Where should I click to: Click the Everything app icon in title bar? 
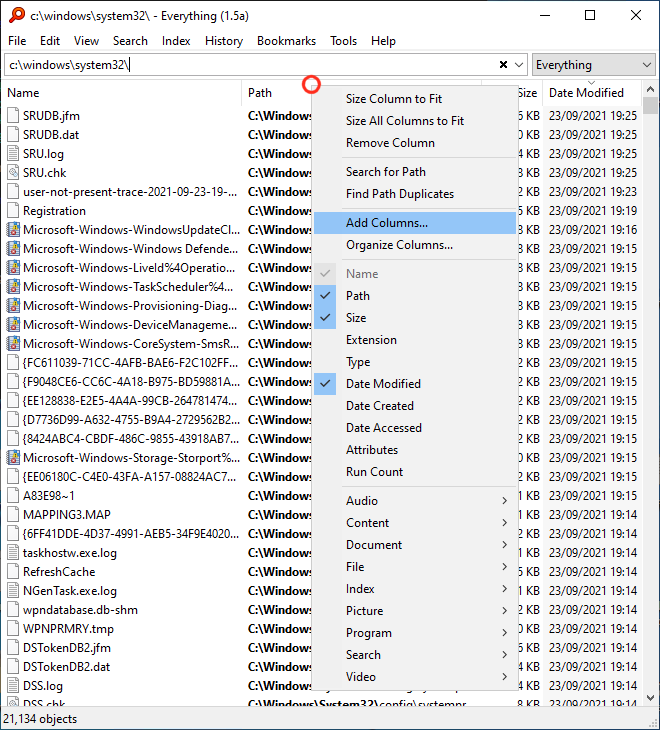coord(17,15)
